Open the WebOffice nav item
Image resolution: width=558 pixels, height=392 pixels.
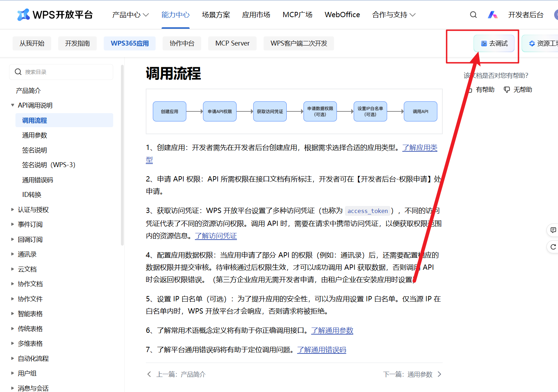342,15
